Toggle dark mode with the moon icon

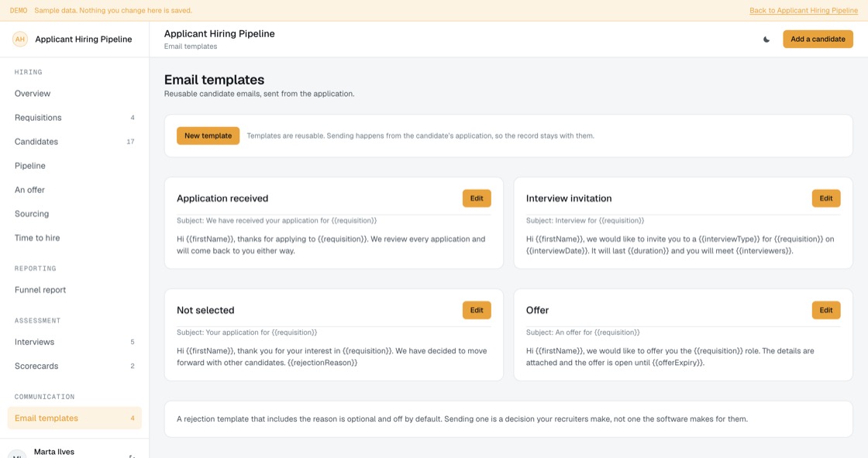point(766,40)
